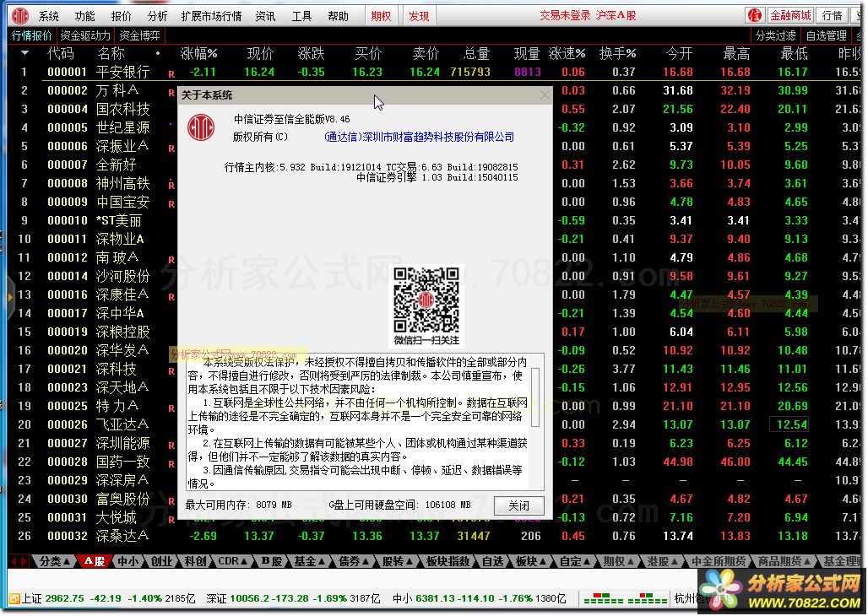Sort by the 涨幅% column header
868x616 pixels.
[198, 54]
